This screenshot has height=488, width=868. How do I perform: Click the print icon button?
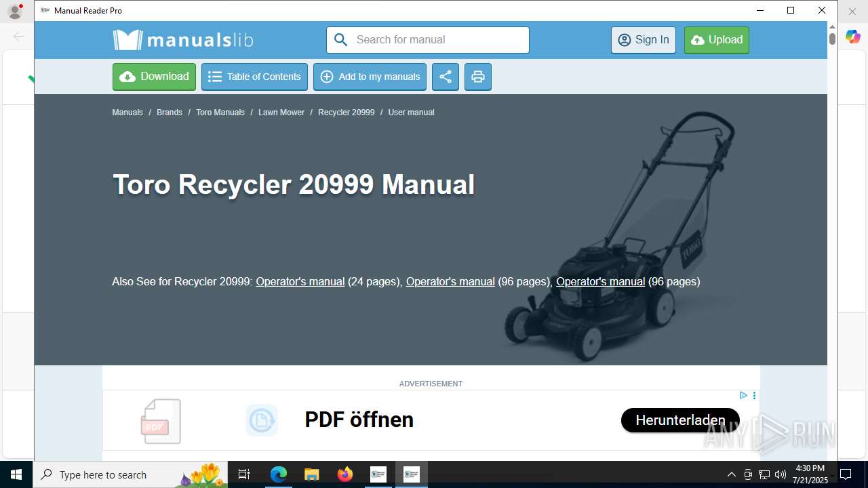pos(478,77)
